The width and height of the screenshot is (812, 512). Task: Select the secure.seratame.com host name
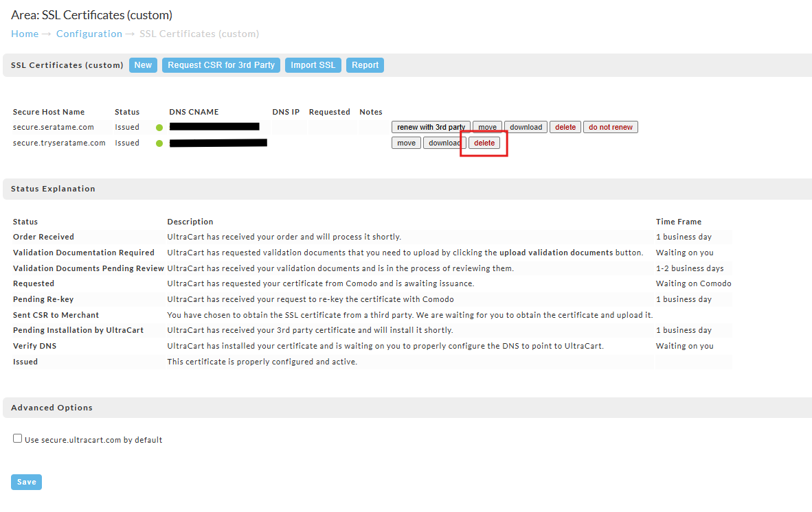tap(54, 127)
